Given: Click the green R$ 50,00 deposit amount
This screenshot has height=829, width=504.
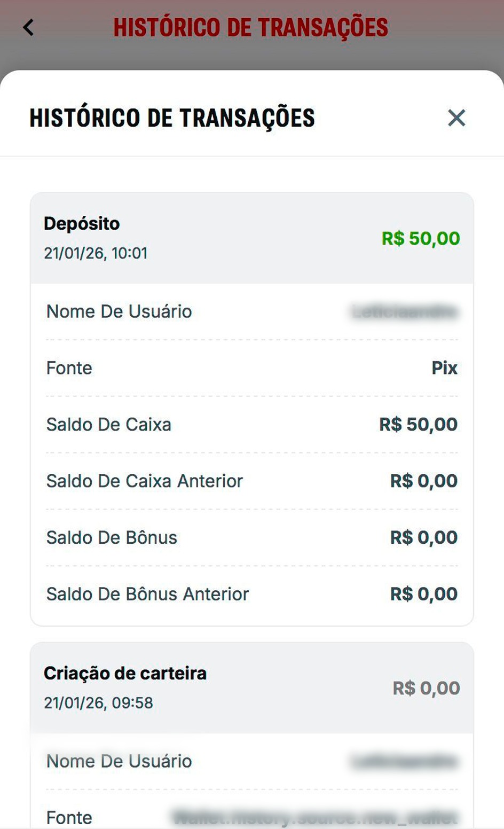Looking at the screenshot, I should [421, 238].
